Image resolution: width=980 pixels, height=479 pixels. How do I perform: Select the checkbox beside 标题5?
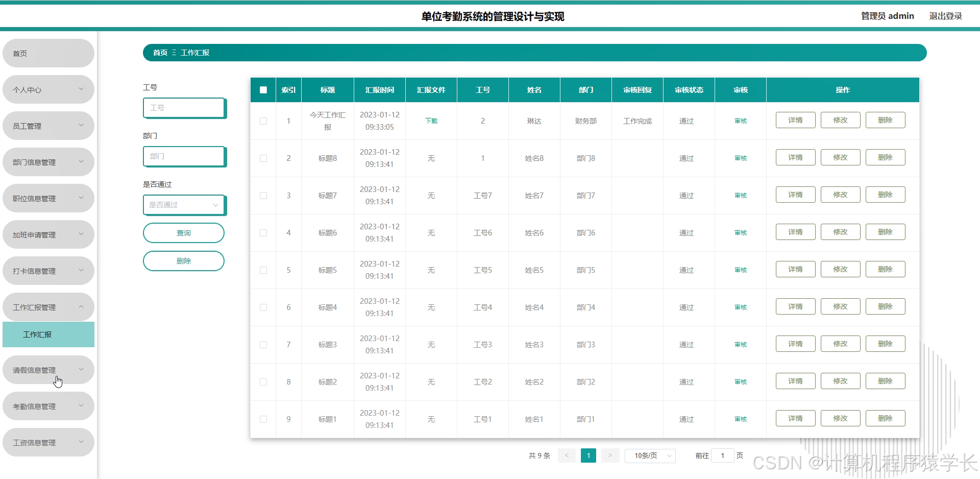[263, 270]
